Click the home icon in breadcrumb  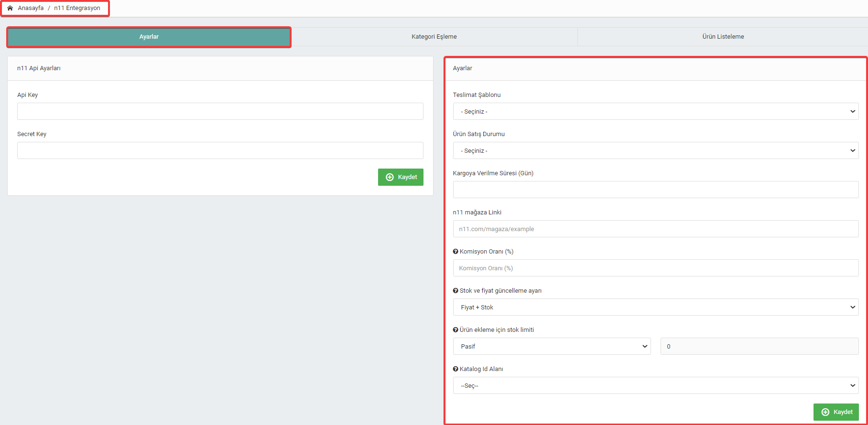tap(10, 8)
